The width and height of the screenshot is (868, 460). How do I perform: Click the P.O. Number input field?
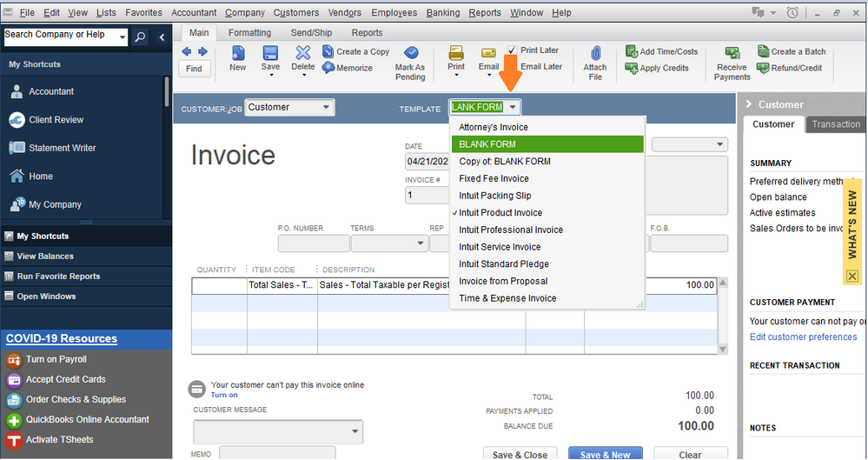314,243
